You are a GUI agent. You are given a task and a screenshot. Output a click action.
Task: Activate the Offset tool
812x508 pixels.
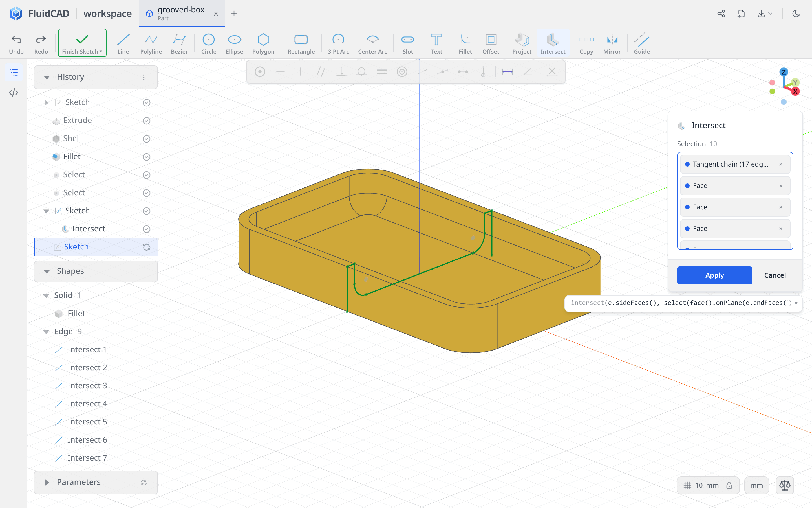point(491,43)
